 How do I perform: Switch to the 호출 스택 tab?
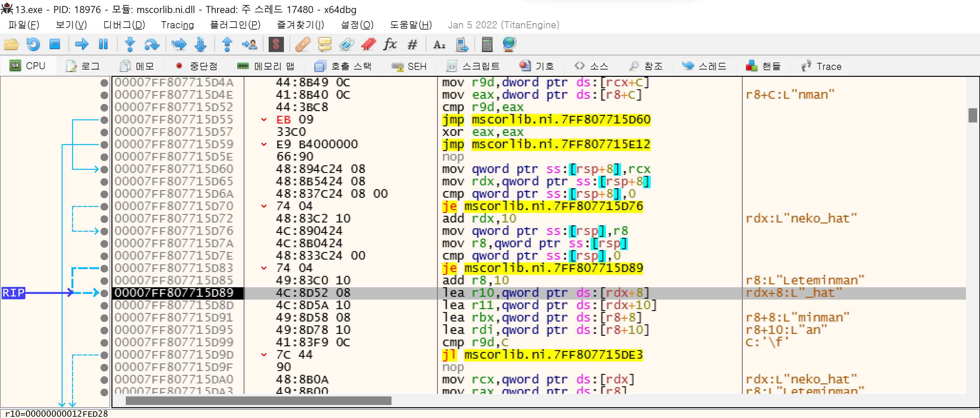pyautogui.click(x=343, y=66)
